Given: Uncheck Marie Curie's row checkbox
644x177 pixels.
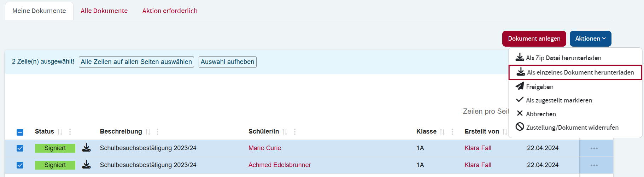Looking at the screenshot, I should pyautogui.click(x=20, y=148).
